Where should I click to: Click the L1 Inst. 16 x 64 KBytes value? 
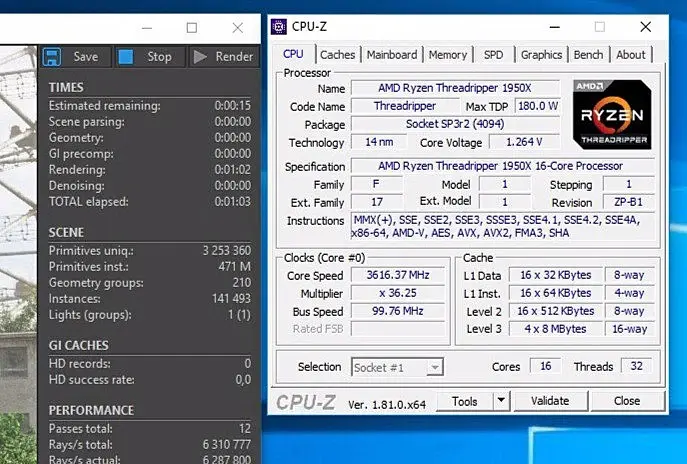pyautogui.click(x=556, y=293)
